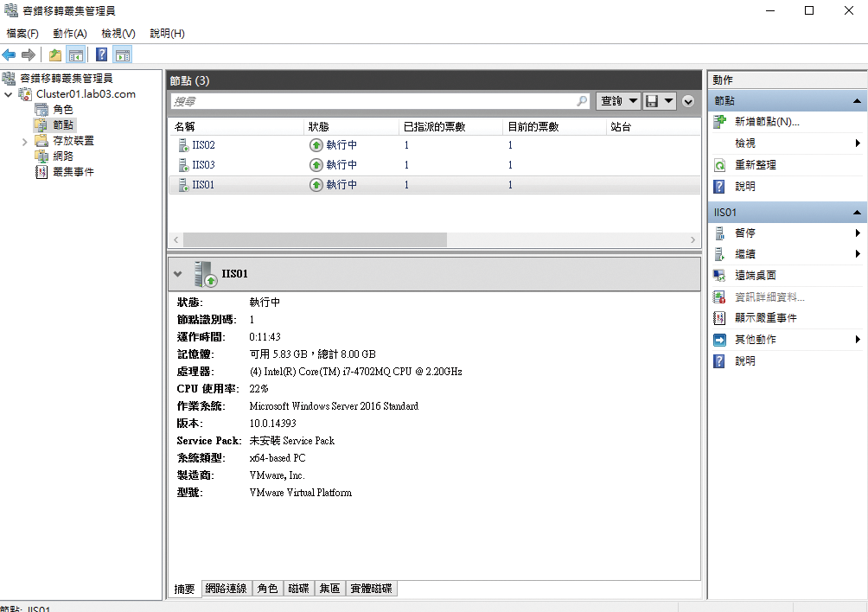Click 新增節點(N)... action
Screen dimensions: 868x612
point(767,122)
